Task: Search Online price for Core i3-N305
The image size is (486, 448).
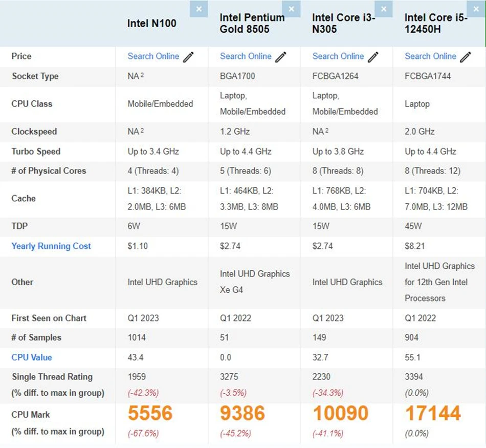Action: 338,56
